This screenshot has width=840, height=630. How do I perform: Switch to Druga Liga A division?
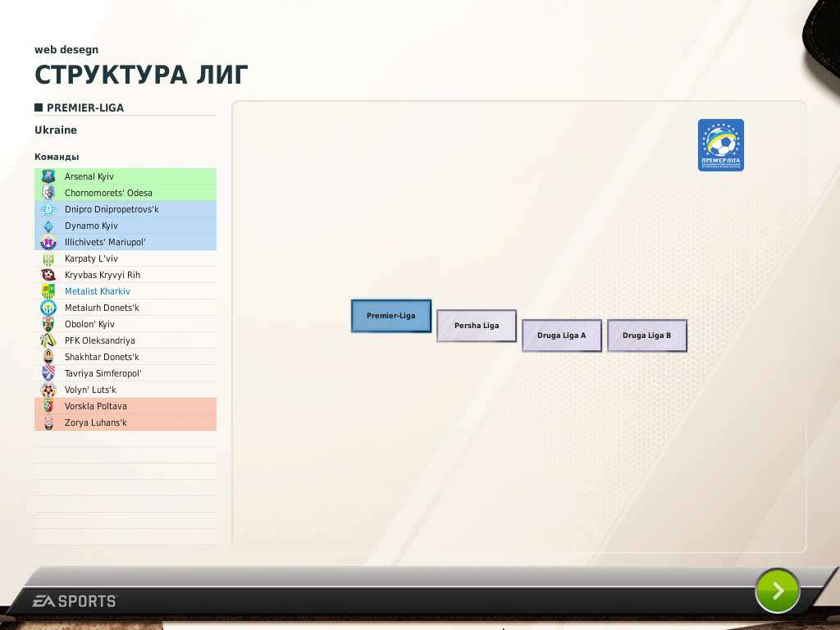pyautogui.click(x=562, y=336)
